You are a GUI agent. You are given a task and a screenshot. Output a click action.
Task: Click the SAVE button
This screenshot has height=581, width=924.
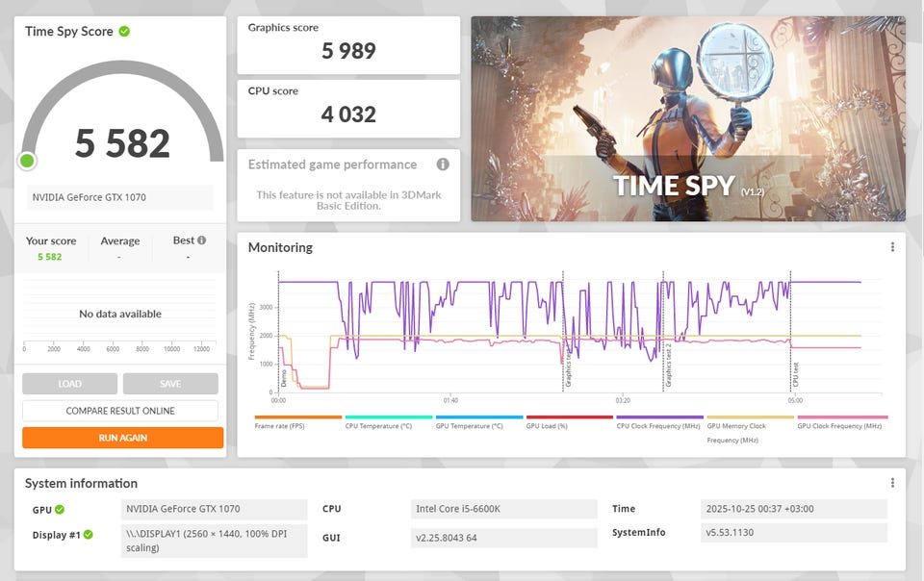coord(170,384)
